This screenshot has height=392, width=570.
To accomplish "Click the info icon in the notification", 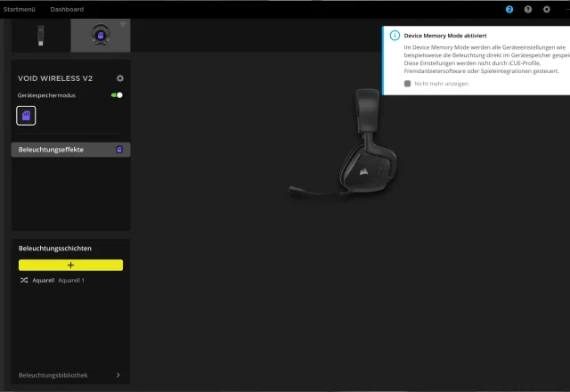I will (395, 35).
